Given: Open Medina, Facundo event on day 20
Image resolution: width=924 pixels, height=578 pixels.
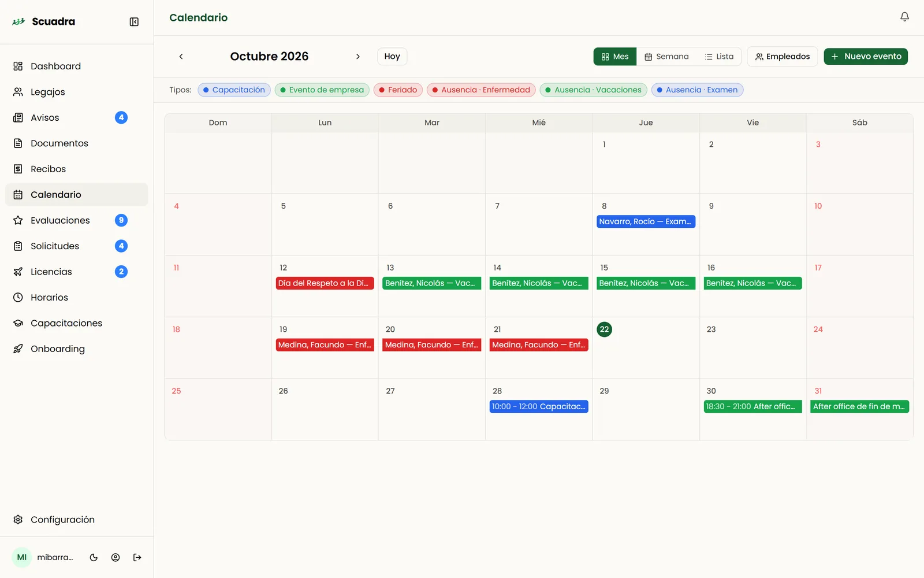Looking at the screenshot, I should coord(431,345).
